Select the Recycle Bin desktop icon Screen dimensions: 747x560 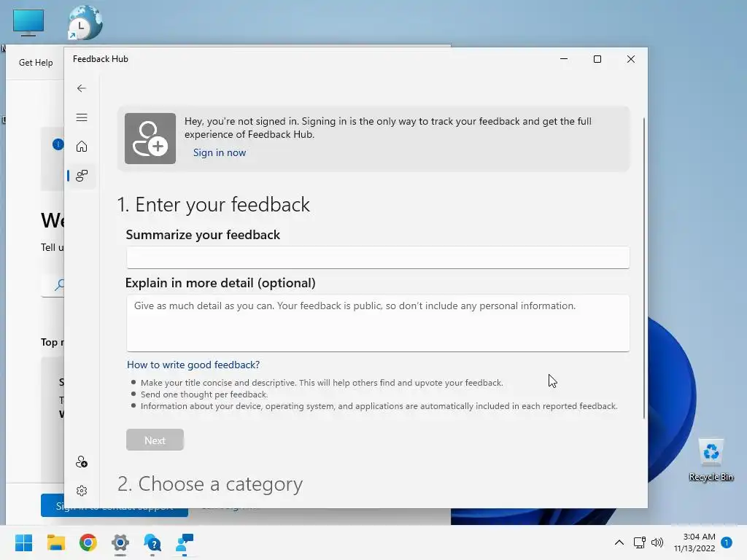pos(711,459)
